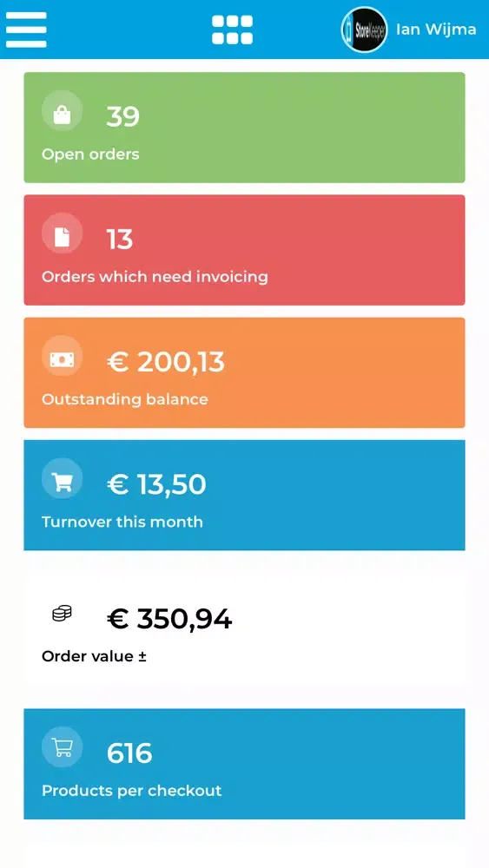Viewport: 489px width, 868px height.
Task: Select the Order value ± tile
Action: [x=244, y=629]
